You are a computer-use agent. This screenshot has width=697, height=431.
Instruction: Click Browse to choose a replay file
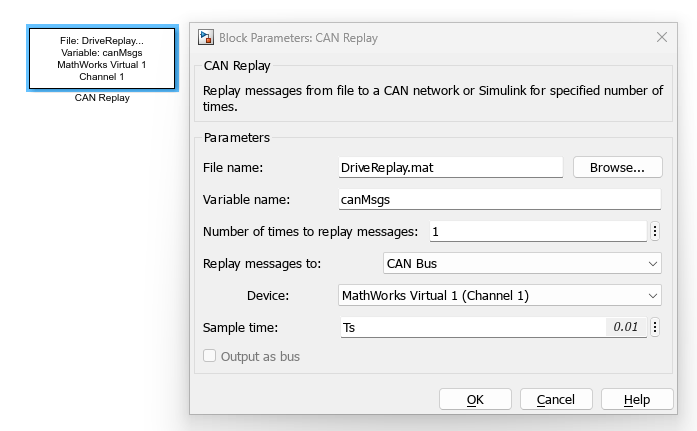click(x=617, y=167)
